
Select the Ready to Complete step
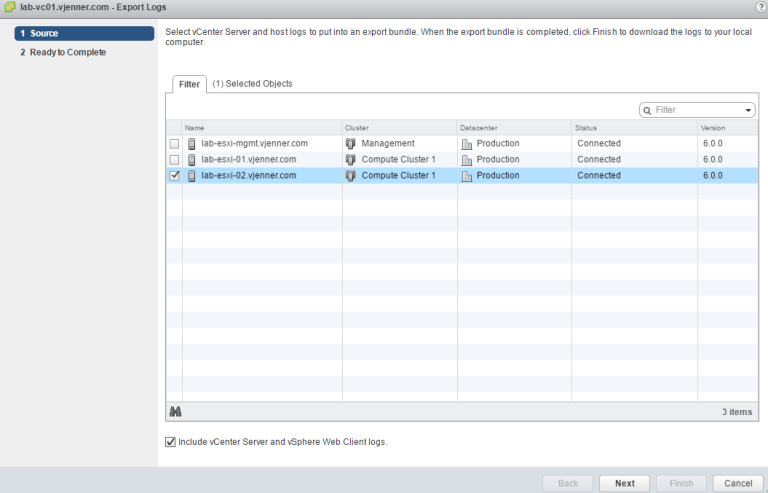coord(62,52)
